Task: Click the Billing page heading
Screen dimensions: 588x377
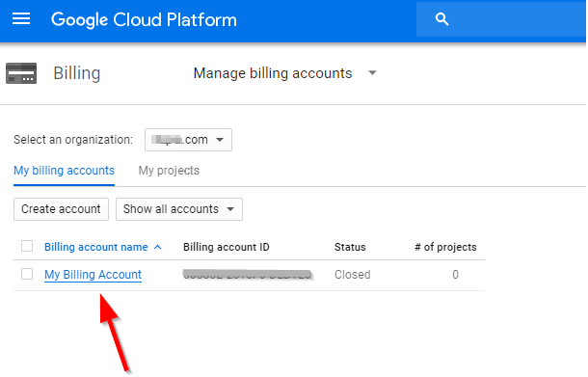Action: (77, 73)
